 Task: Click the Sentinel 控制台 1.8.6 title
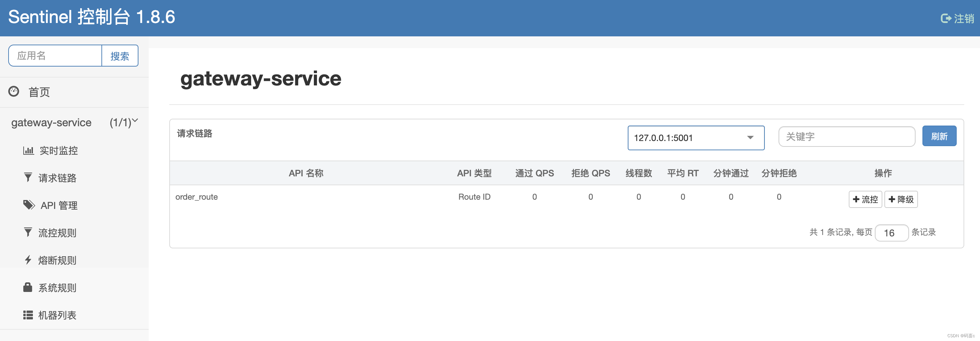(x=92, y=17)
